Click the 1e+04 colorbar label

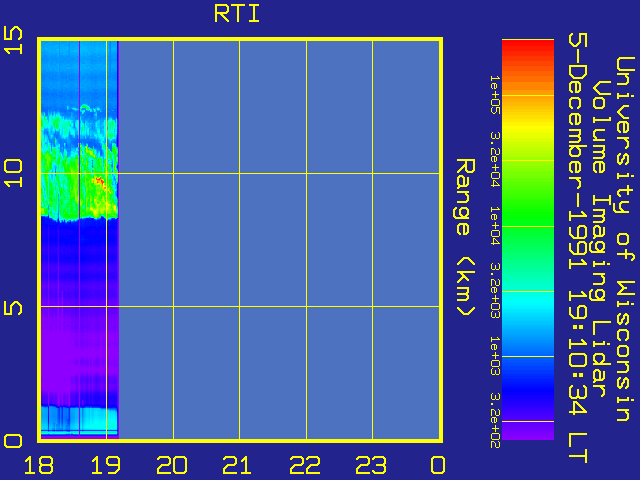pos(495,226)
